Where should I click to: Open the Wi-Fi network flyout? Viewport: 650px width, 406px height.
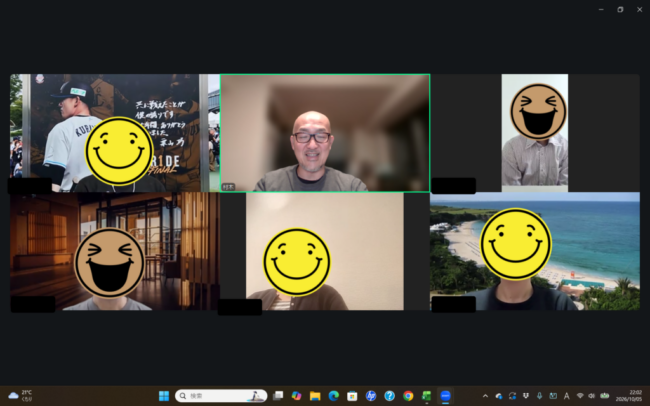click(580, 396)
